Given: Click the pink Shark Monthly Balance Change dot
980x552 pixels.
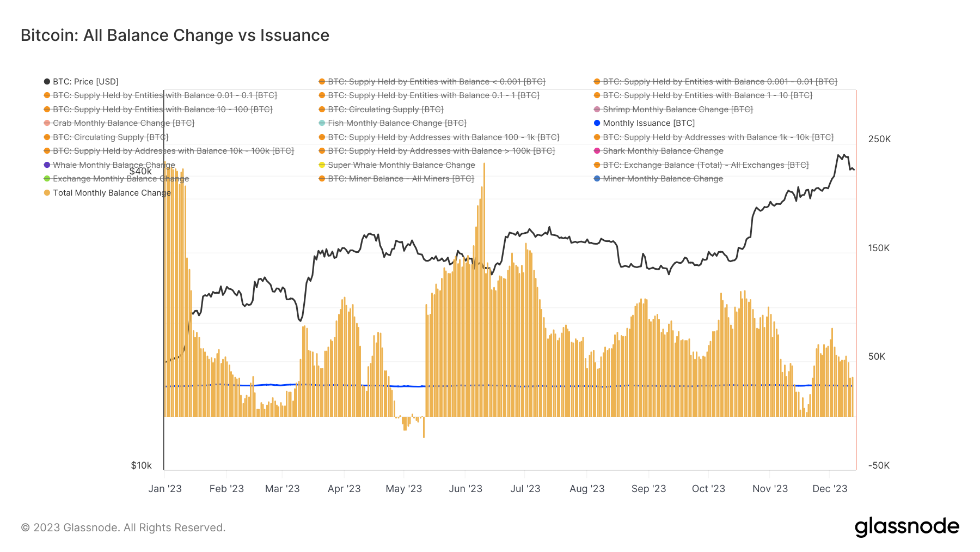Looking at the screenshot, I should click(597, 151).
